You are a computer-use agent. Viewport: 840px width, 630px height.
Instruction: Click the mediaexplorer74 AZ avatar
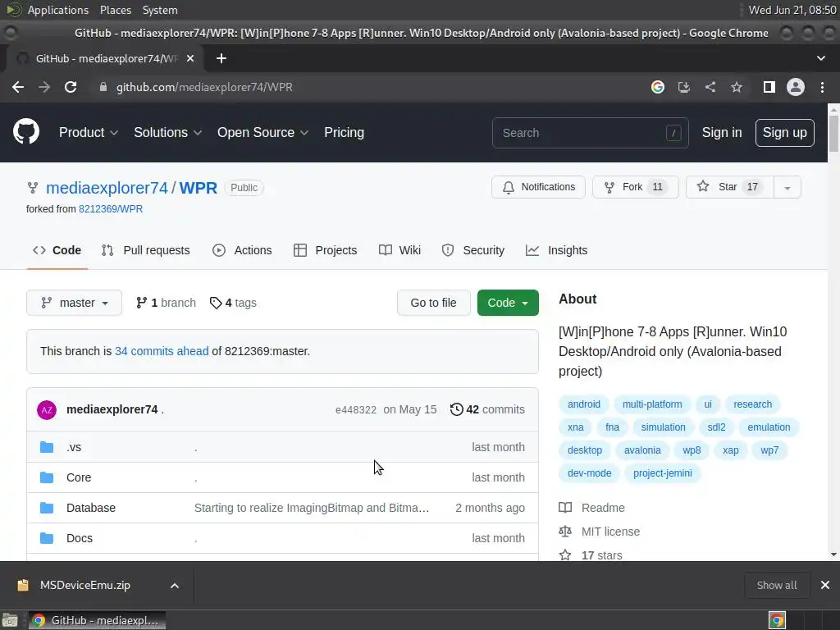coord(47,410)
